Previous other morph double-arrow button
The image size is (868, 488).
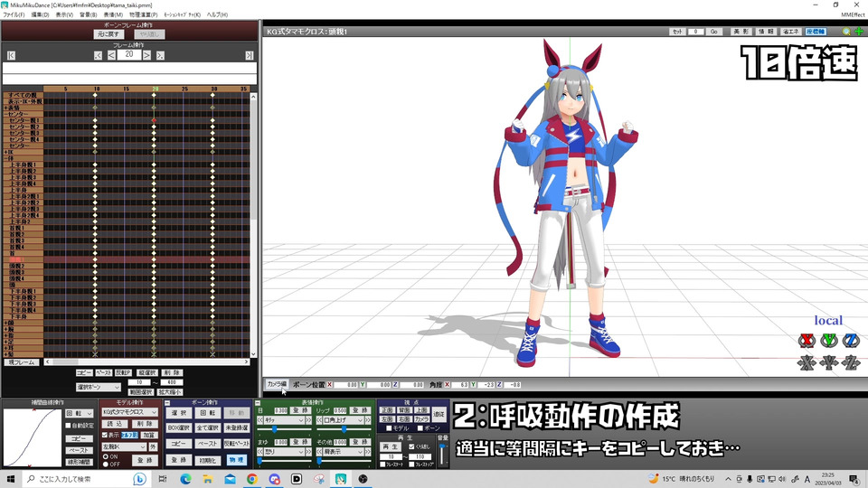tap(319, 452)
